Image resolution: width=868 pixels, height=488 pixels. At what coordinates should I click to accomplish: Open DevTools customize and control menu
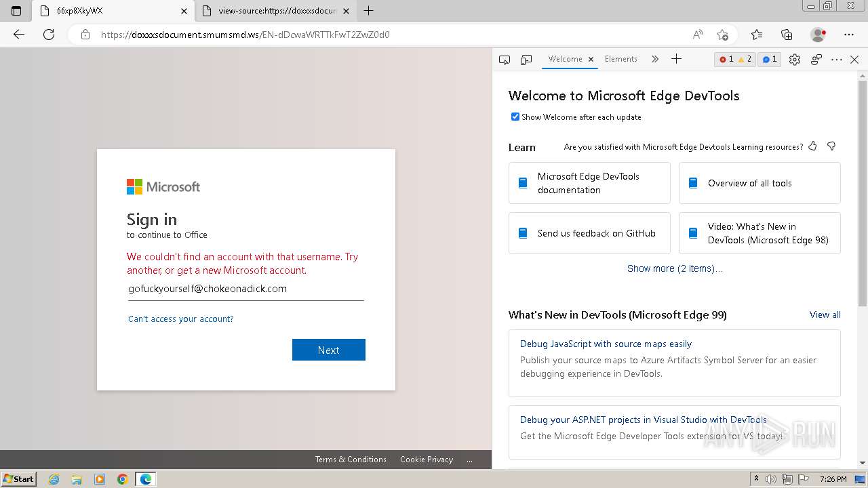pyautogui.click(x=837, y=60)
